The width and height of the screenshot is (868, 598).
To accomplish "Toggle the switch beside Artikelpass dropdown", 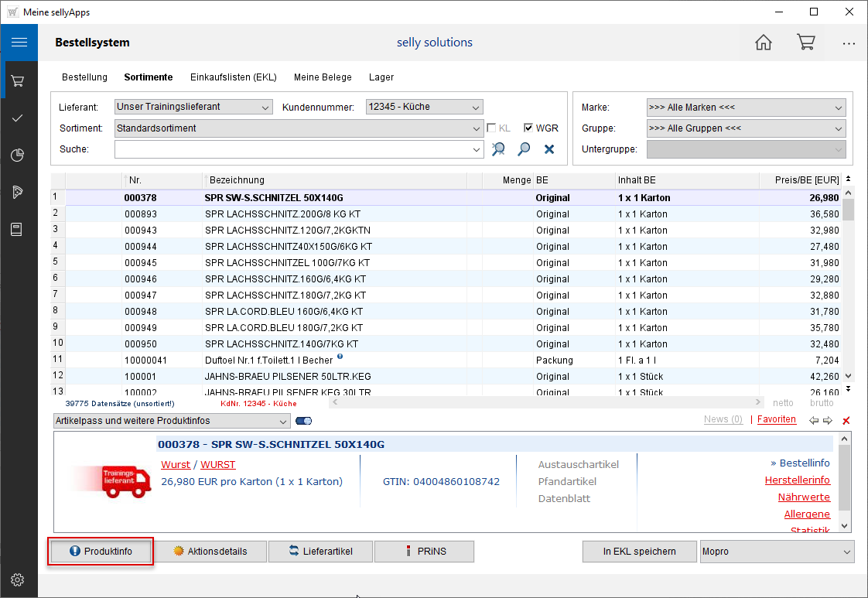I will [x=303, y=421].
